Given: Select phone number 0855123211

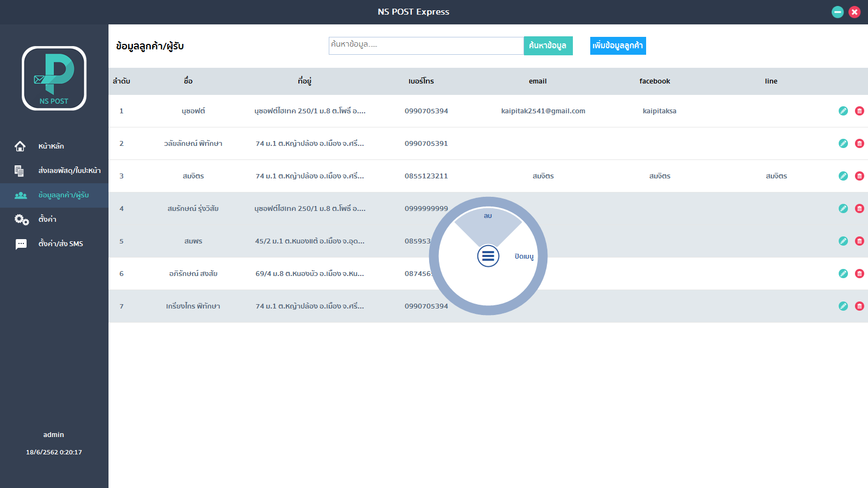Looking at the screenshot, I should [x=426, y=176].
